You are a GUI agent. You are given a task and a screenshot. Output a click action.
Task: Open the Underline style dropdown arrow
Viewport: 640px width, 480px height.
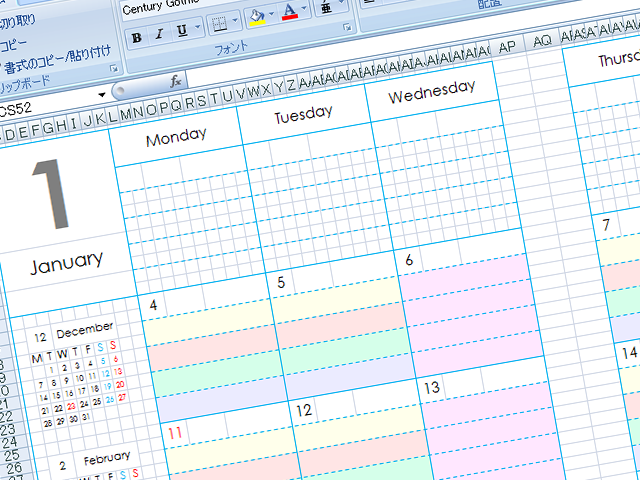tap(198, 27)
